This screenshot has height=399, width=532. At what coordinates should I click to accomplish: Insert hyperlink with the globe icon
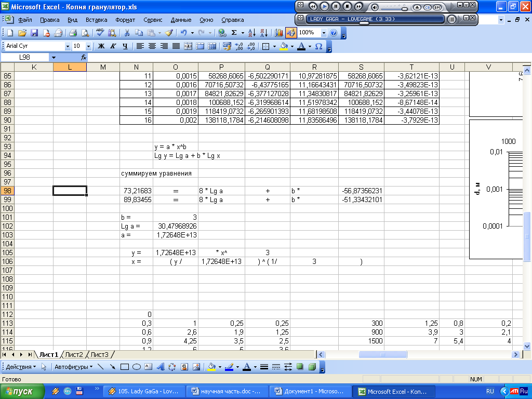point(222,33)
